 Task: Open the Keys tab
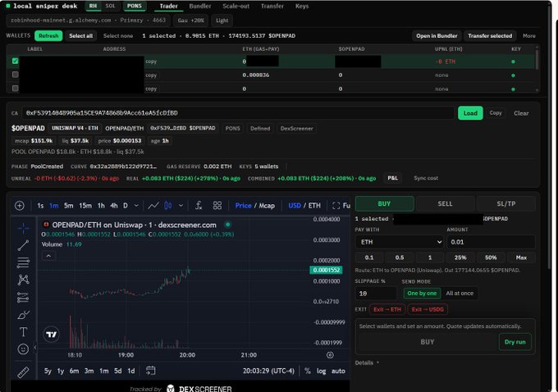pos(302,6)
